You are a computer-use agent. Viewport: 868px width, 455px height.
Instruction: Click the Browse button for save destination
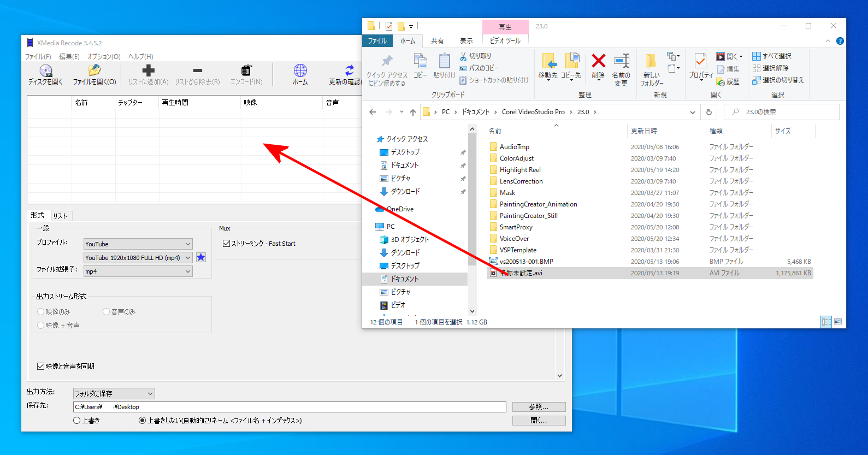coord(539,407)
